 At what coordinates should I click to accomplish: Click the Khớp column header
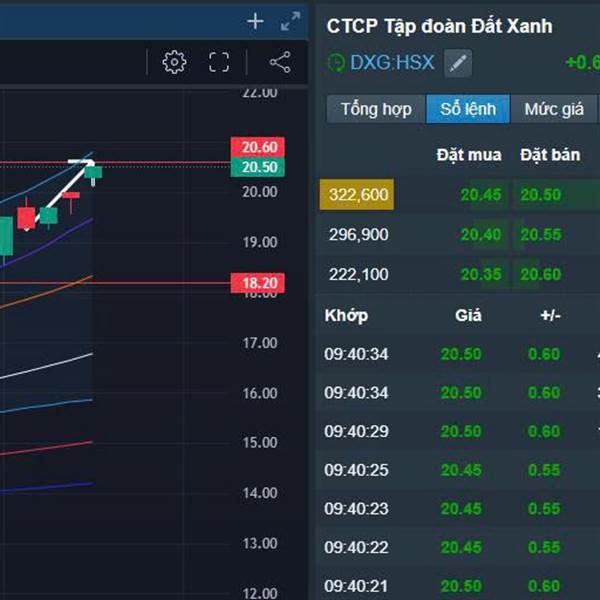click(346, 316)
